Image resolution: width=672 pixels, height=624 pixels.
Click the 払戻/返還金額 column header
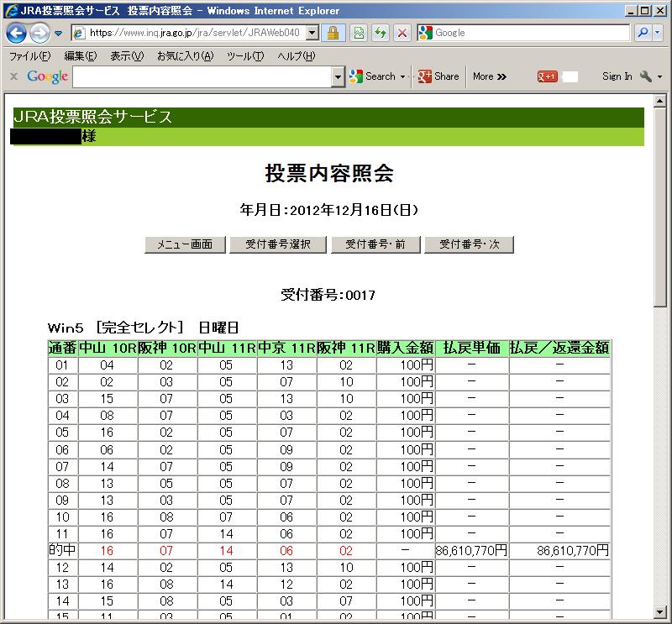coord(559,348)
